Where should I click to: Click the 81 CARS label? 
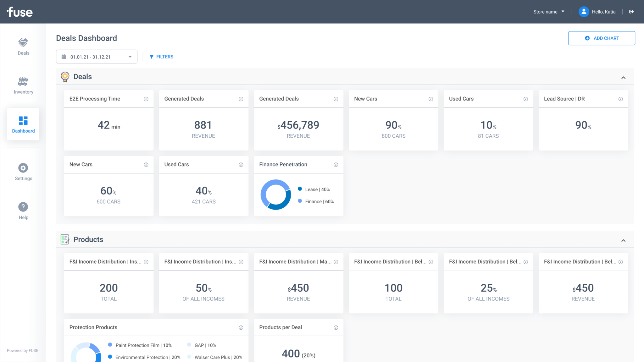[488, 136]
